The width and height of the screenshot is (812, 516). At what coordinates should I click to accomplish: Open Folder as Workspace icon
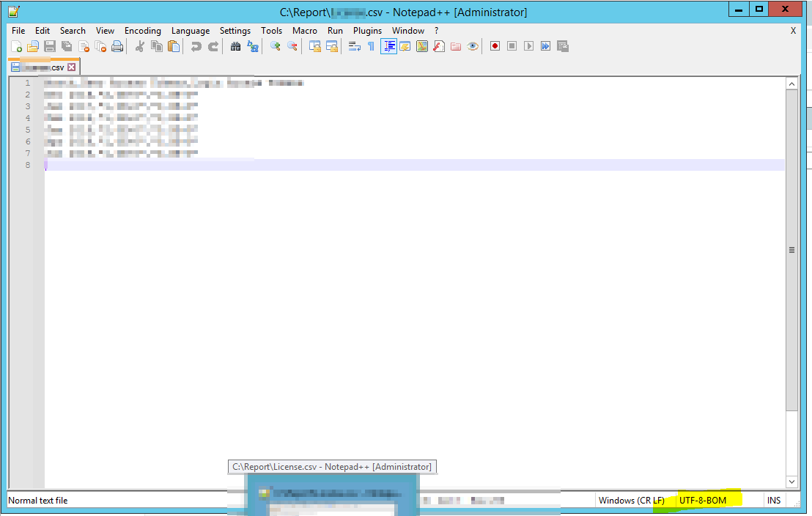(456, 47)
